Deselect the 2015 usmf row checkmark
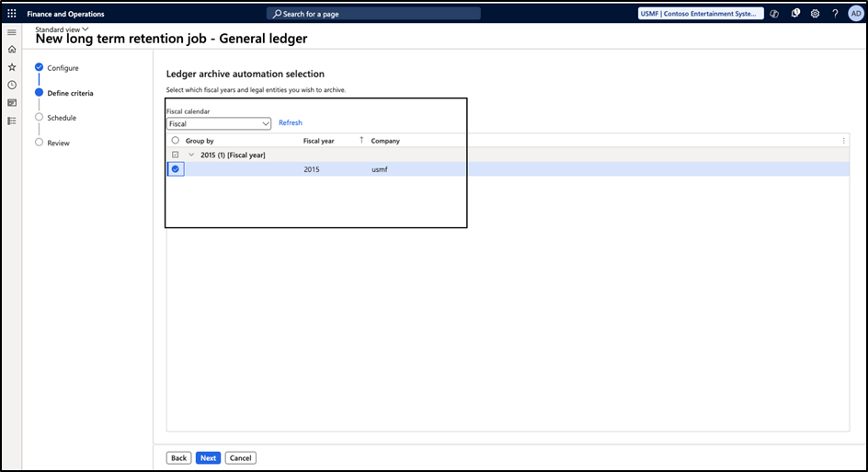The image size is (868, 472). pyautogui.click(x=175, y=169)
